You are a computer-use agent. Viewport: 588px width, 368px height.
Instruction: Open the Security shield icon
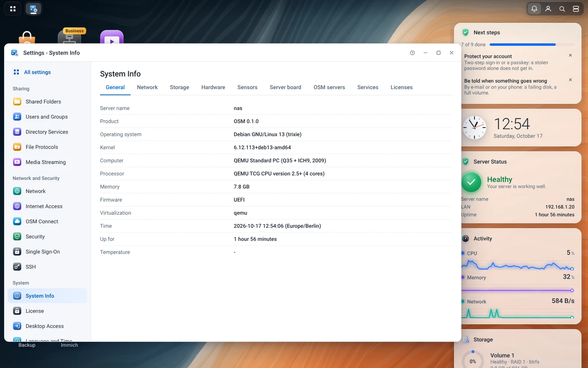tap(17, 236)
